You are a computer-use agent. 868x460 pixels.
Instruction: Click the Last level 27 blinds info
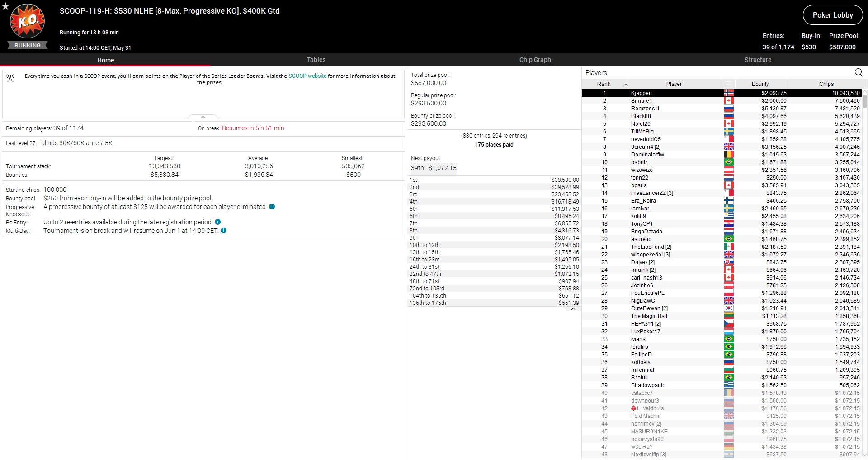pyautogui.click(x=203, y=143)
